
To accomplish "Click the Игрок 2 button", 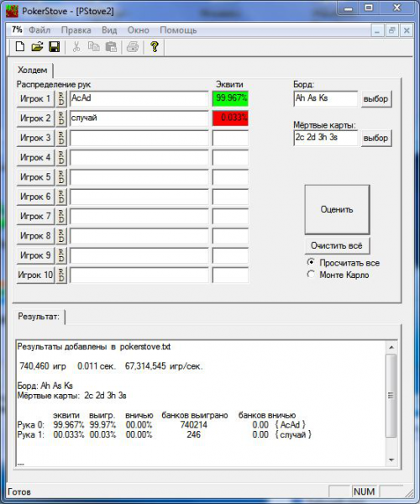I will click(x=35, y=118).
